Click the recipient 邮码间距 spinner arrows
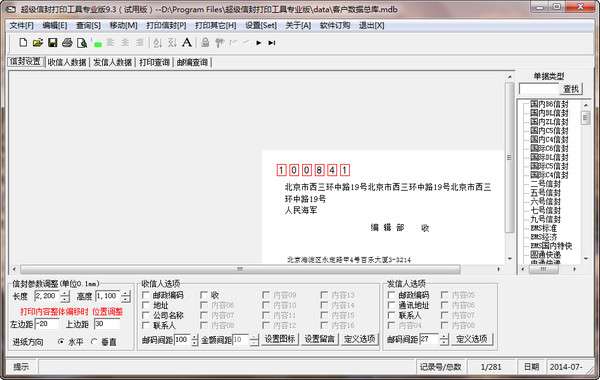The width and height of the screenshot is (600, 380). click(194, 339)
